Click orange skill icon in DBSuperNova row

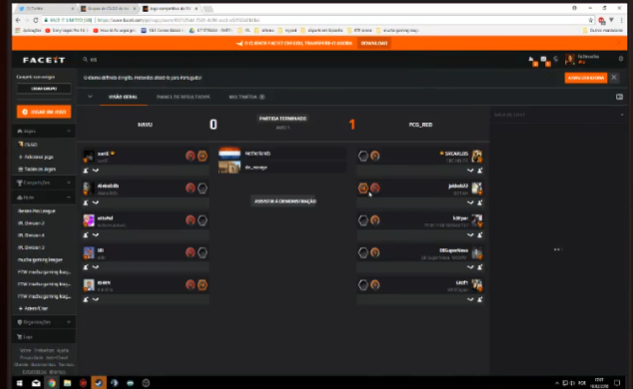(x=375, y=253)
